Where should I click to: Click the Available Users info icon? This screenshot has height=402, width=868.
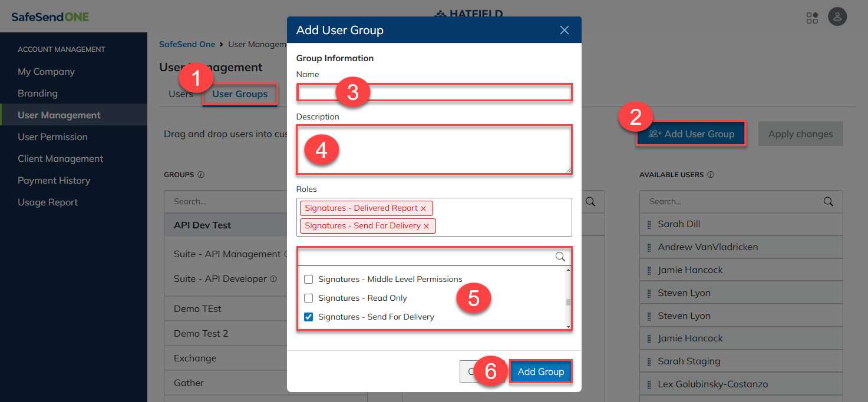click(711, 175)
